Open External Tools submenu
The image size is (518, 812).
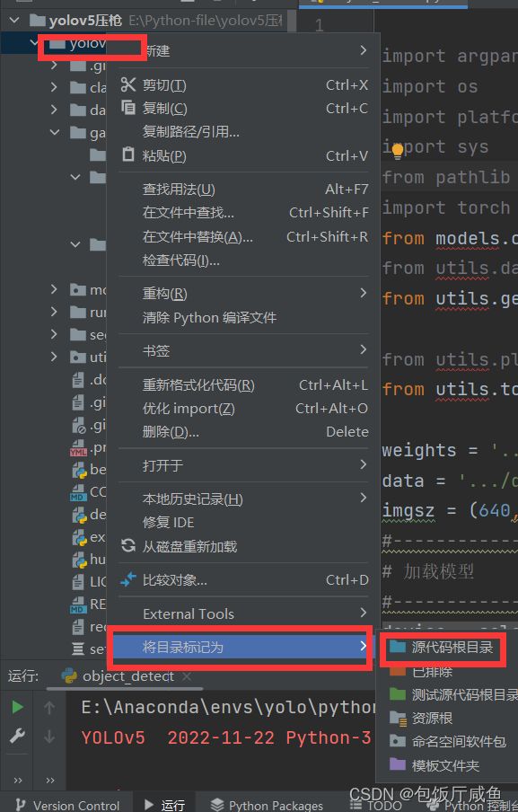pyautogui.click(x=243, y=613)
